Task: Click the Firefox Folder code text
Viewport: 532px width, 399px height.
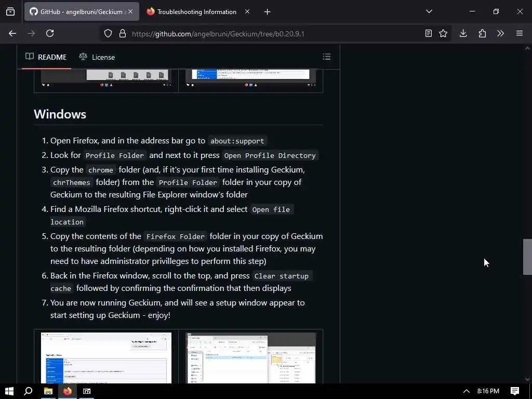Action: (176, 236)
